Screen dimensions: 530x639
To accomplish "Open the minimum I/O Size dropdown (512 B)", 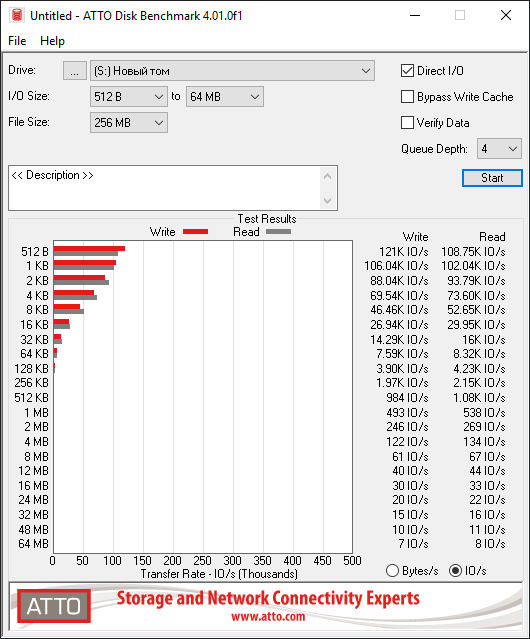I will tap(129, 97).
